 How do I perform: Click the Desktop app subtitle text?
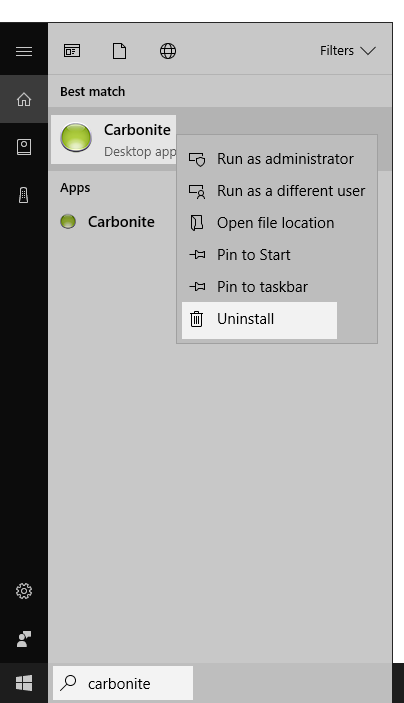[140, 152]
